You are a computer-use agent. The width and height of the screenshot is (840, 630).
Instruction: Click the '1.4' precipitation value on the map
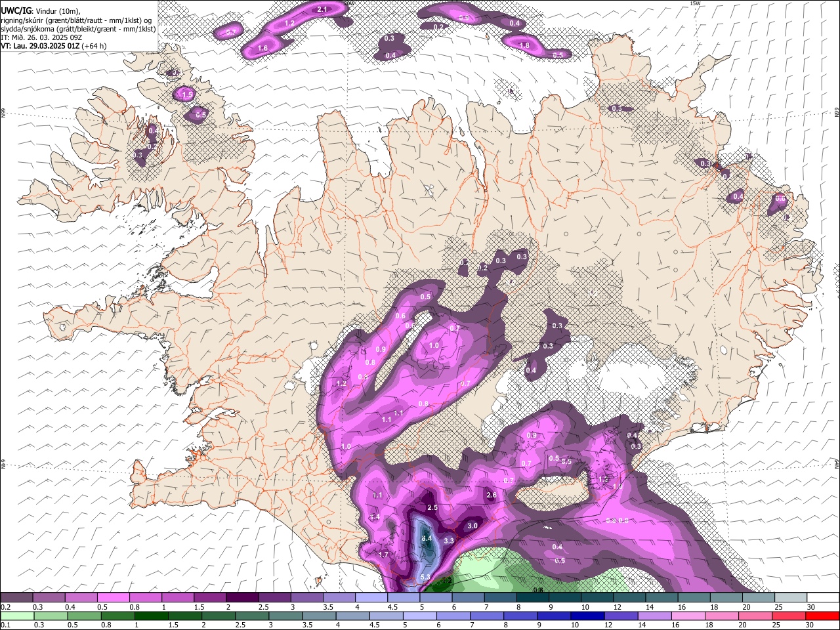coord(375,516)
